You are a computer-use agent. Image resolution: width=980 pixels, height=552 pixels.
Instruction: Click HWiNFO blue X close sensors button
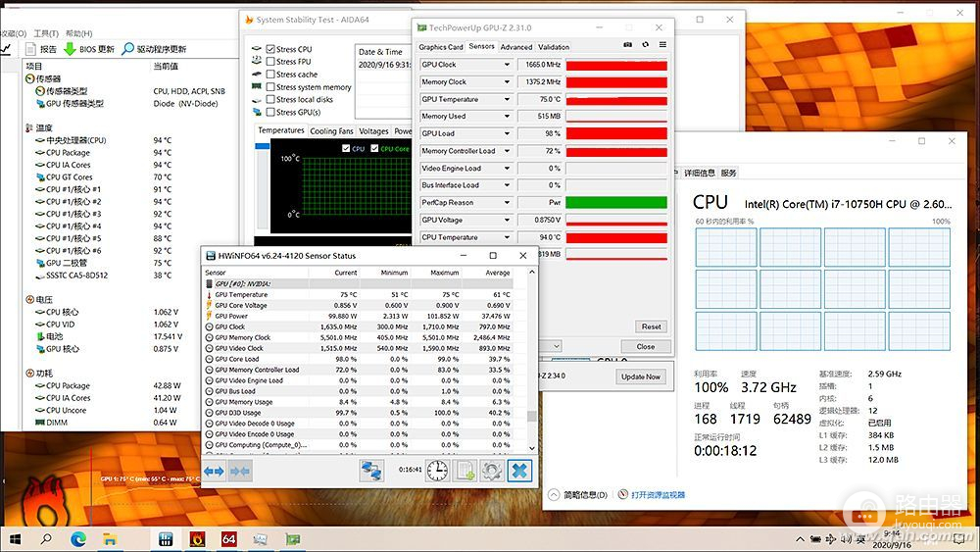[x=519, y=470]
